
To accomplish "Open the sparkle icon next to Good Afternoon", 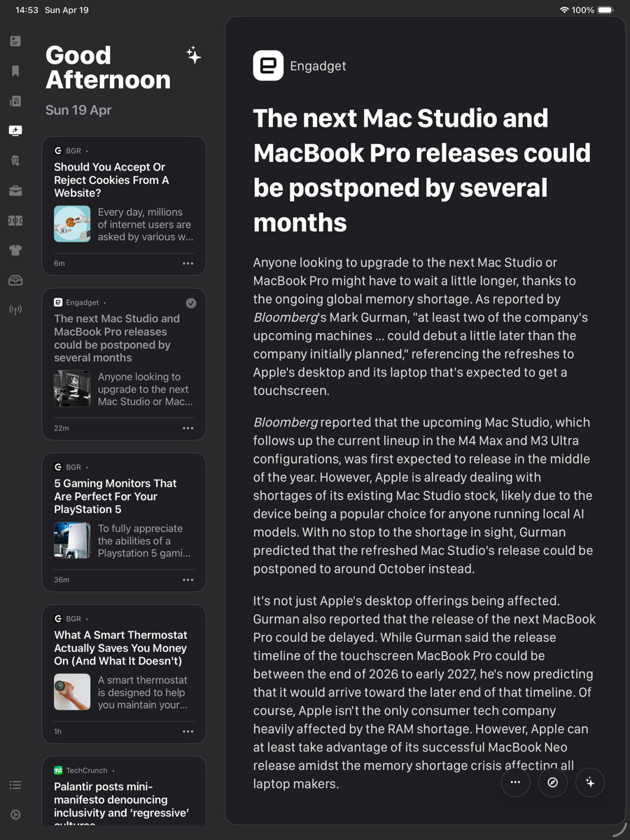I will [x=192, y=55].
